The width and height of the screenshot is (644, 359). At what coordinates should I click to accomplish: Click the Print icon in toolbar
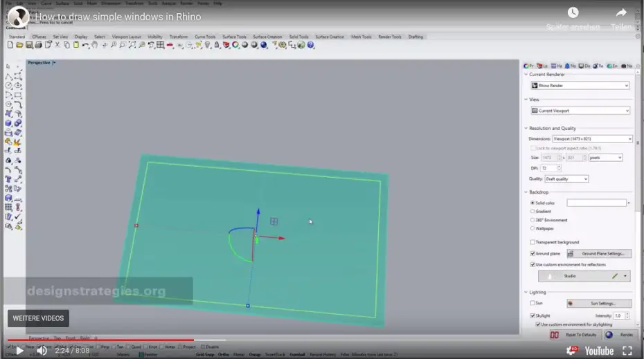(38, 45)
